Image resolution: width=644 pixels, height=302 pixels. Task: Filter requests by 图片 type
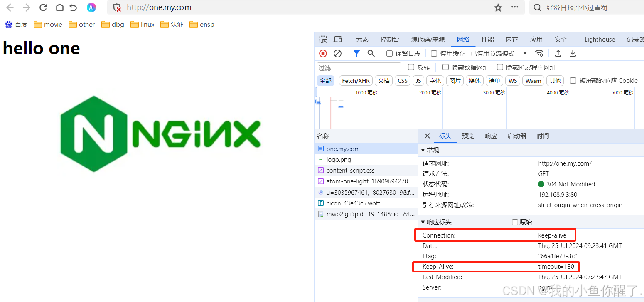(455, 81)
